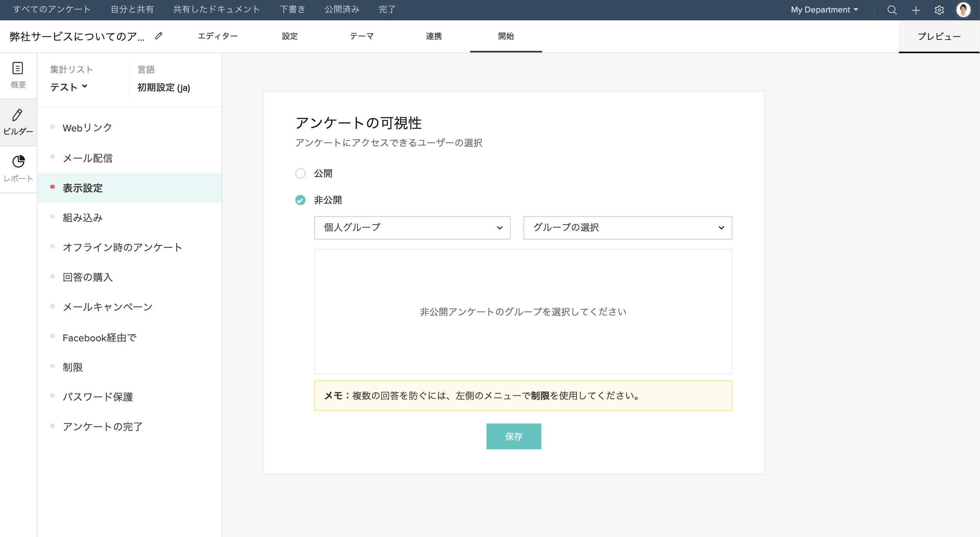This screenshot has height=537, width=980.
Task: Open the グループの選択 dropdown
Action: coord(627,227)
